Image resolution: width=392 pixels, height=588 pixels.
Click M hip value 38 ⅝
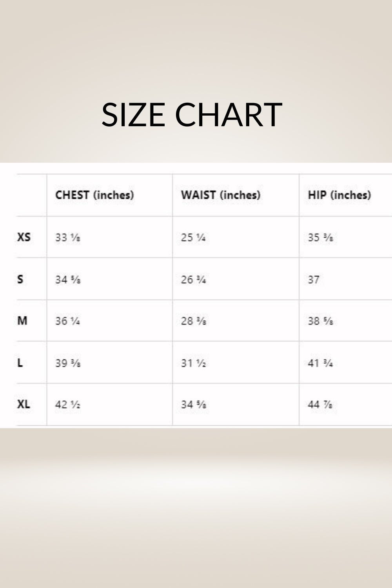click(320, 321)
